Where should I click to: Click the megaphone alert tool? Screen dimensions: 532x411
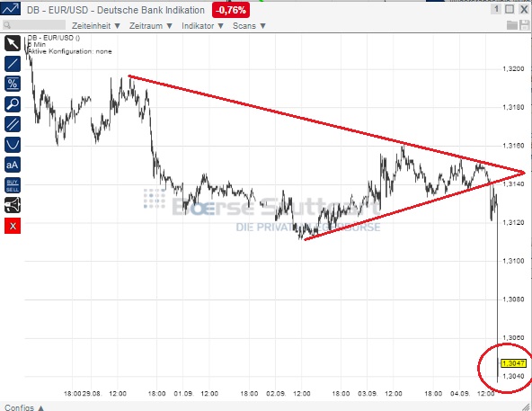click(13, 205)
